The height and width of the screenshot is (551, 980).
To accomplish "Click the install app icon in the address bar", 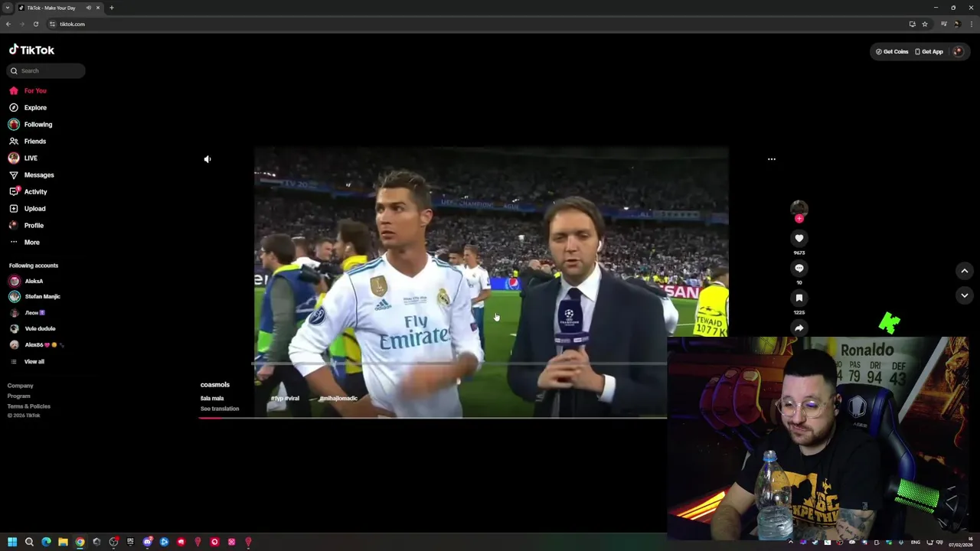I will (912, 24).
